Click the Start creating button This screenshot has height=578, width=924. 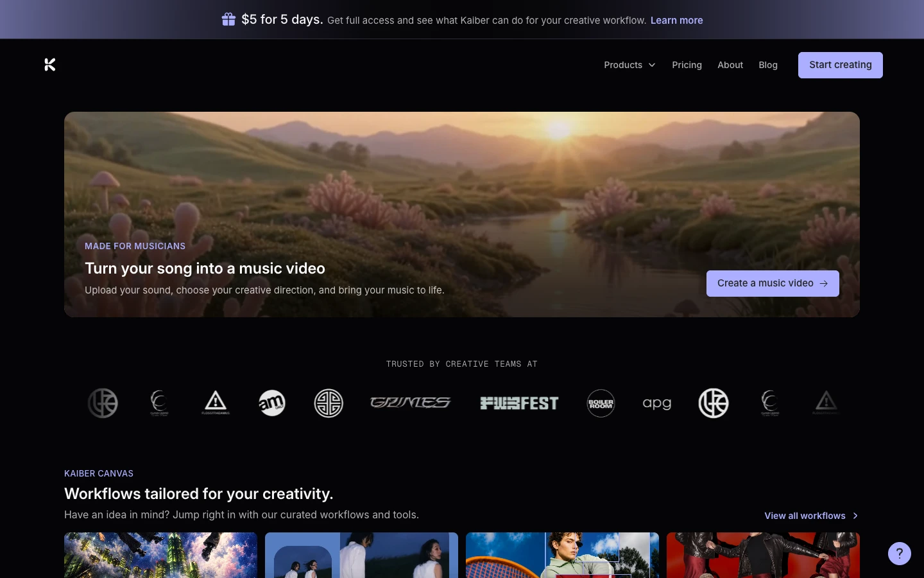(x=840, y=65)
